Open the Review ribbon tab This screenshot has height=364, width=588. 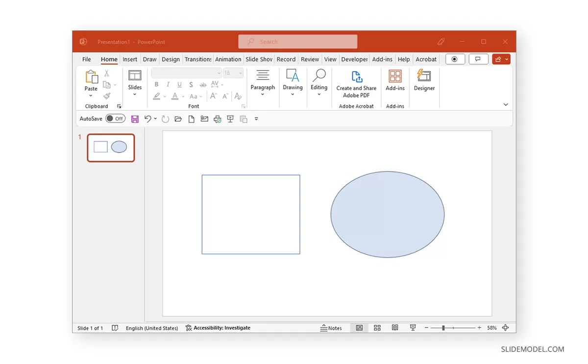(310, 59)
